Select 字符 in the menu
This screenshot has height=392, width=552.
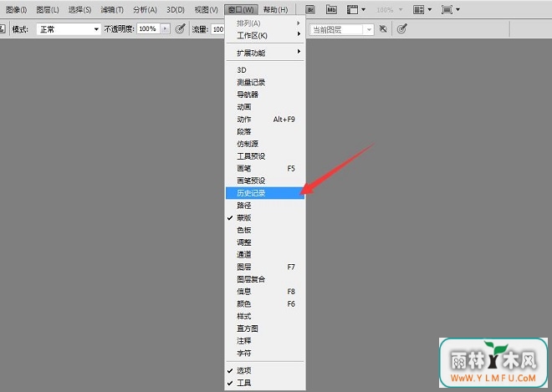265,354
